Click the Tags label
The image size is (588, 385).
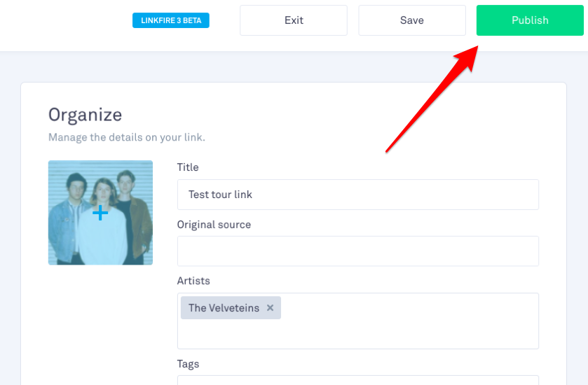coord(189,364)
